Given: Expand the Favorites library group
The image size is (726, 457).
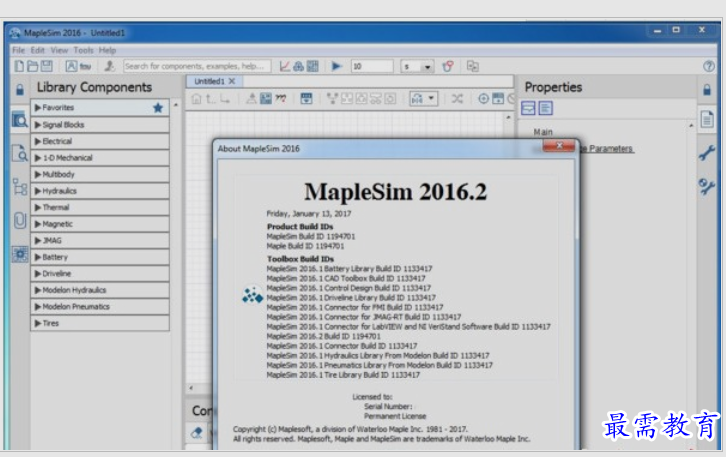Looking at the screenshot, I should (x=100, y=108).
